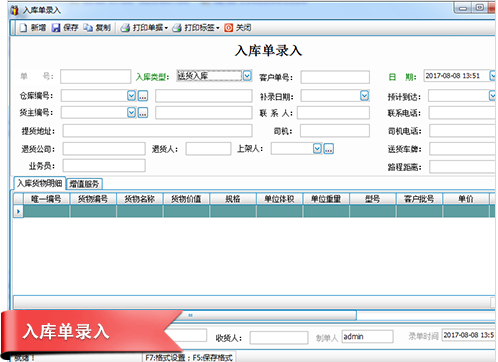This screenshot has height=362, width=498.
Task: Save the form with 保存 icon
Action: [56, 28]
